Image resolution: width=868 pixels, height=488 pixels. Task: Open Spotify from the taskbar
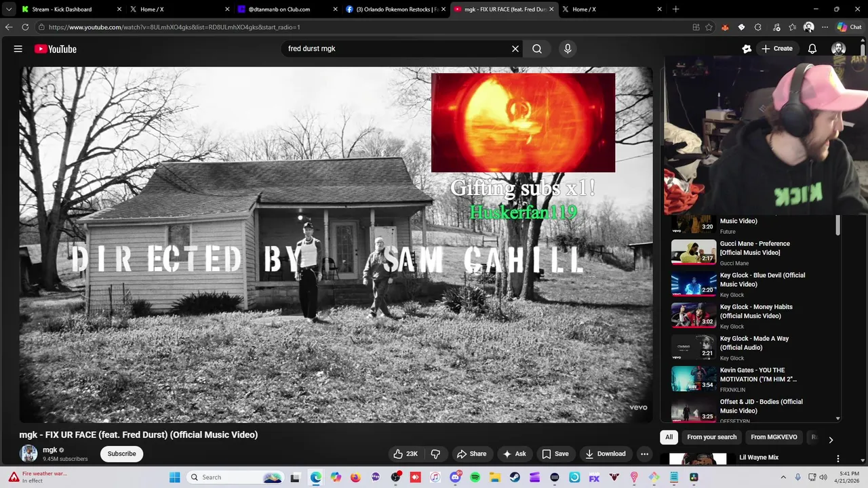tap(475, 477)
